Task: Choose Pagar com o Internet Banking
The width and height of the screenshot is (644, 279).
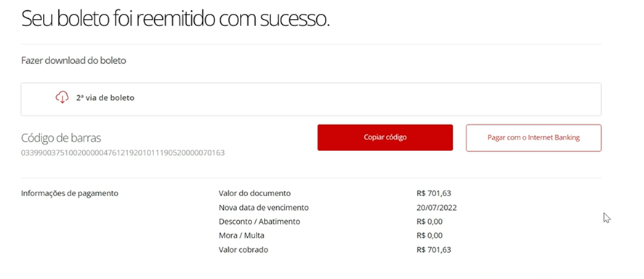Action: point(534,138)
